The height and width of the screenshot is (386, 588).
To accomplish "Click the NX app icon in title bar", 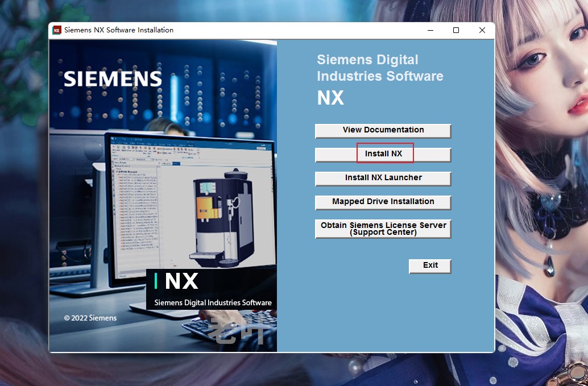I will 57,30.
